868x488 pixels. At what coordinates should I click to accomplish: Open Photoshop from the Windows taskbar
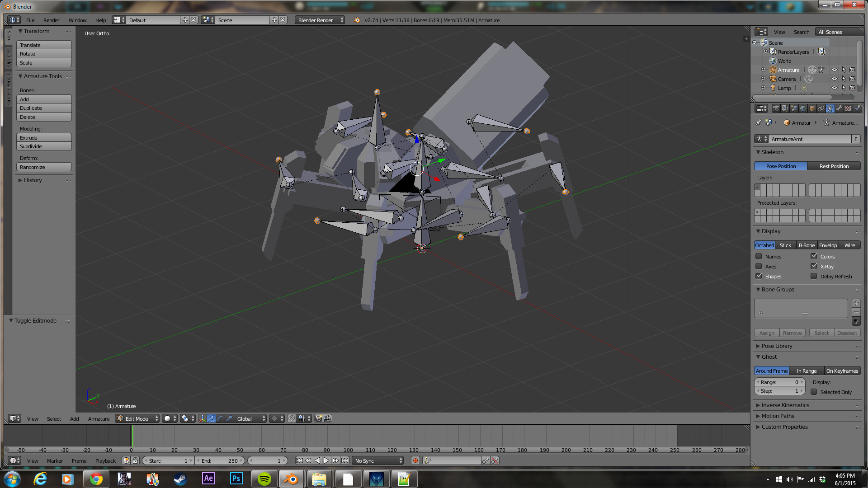236,479
